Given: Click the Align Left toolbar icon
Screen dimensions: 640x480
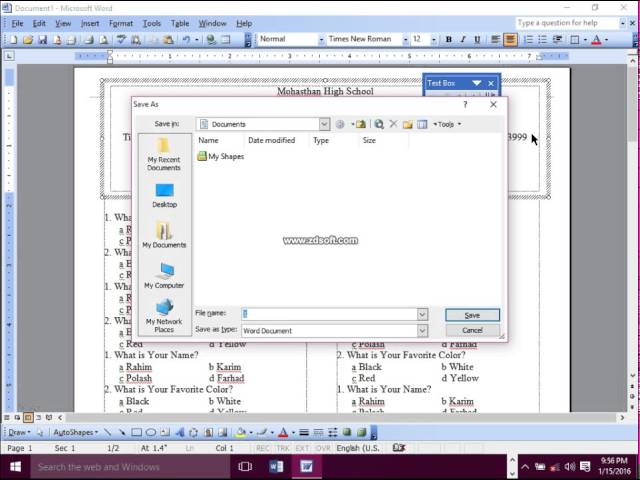Looking at the screenshot, I should (x=495, y=40).
